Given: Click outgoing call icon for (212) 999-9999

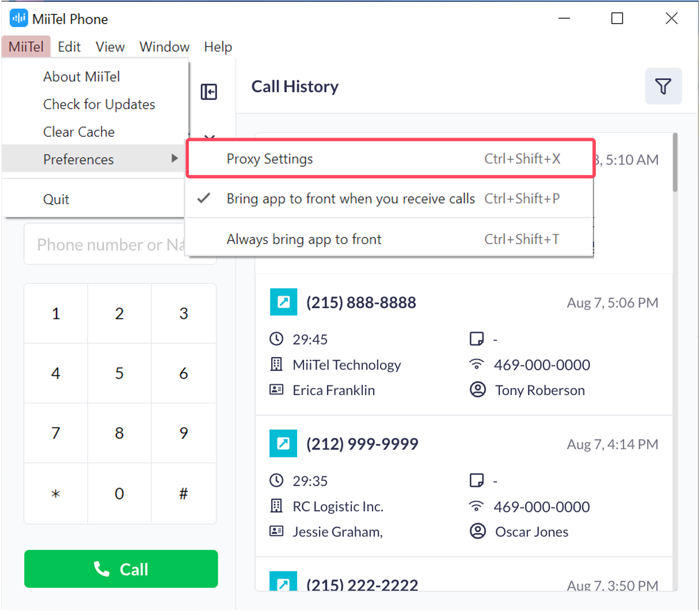Looking at the screenshot, I should pyautogui.click(x=283, y=444).
